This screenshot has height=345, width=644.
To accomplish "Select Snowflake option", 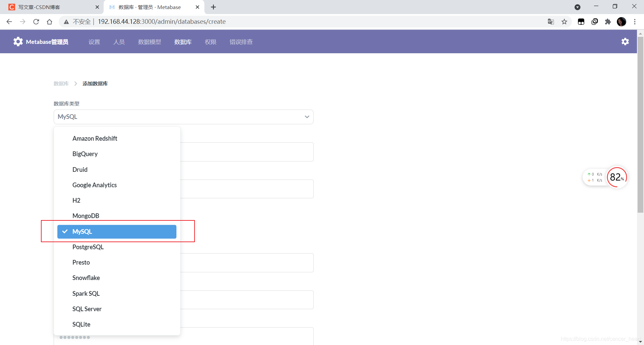I will coord(117,278).
